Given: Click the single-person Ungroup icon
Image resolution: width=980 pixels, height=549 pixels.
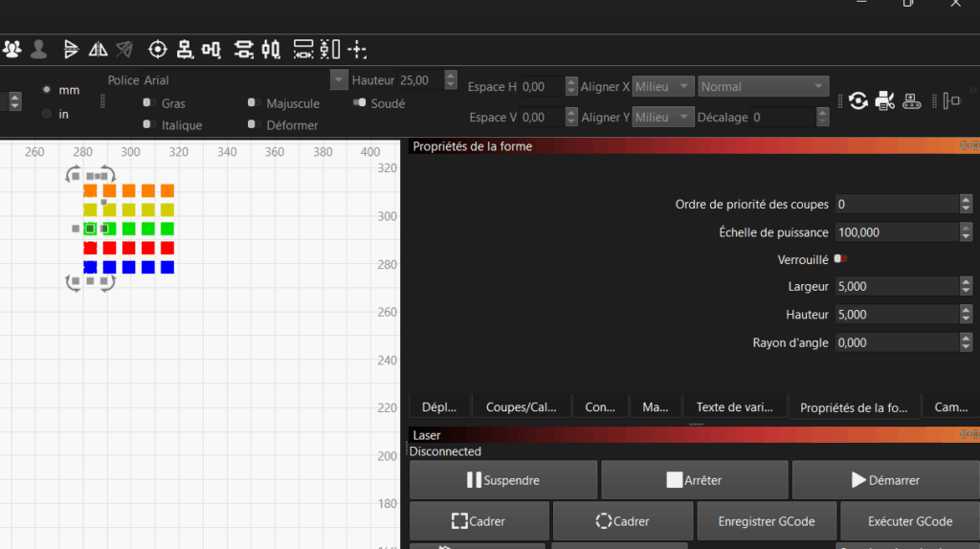Looking at the screenshot, I should 38,49.
